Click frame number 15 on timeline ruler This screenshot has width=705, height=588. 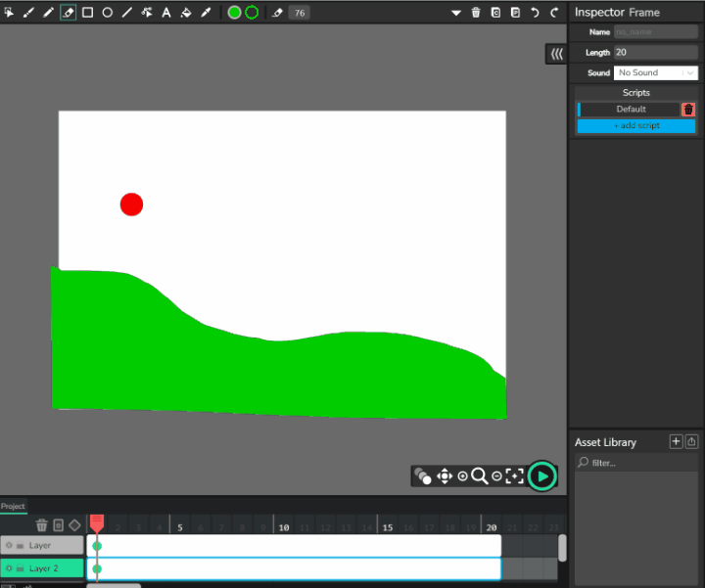tap(388, 527)
